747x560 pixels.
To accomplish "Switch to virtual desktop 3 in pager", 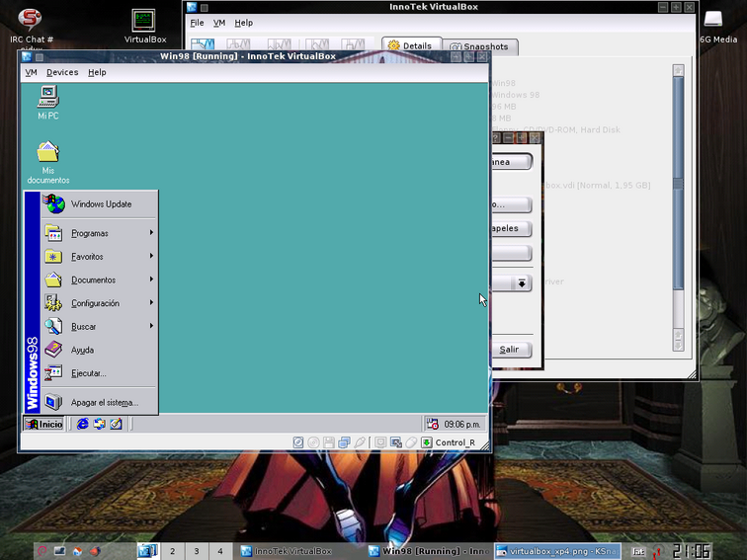I will [x=197, y=551].
